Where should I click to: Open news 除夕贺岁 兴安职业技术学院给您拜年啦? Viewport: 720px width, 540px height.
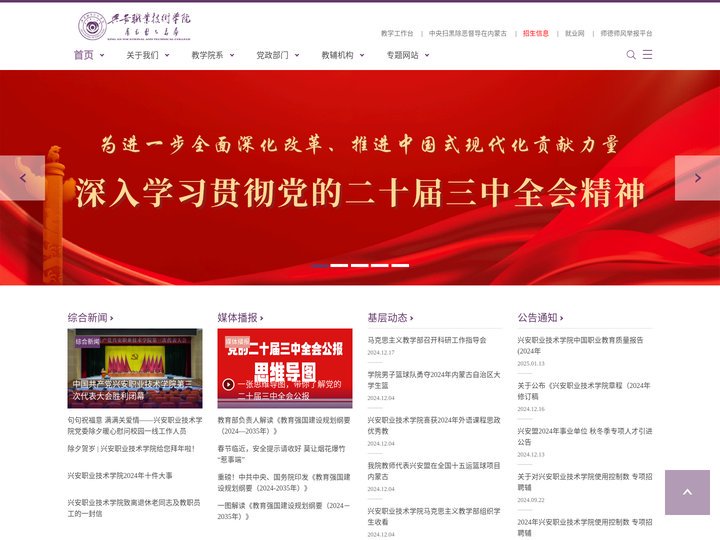click(x=131, y=449)
